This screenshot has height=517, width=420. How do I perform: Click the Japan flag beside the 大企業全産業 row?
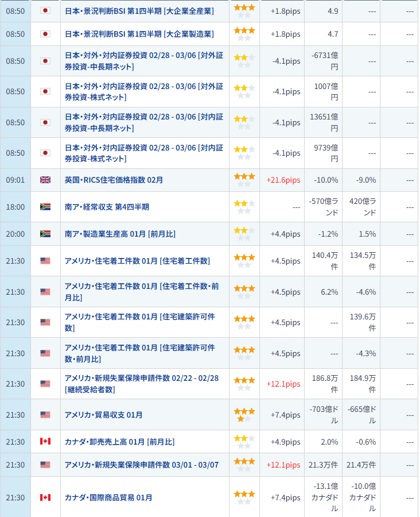pos(45,10)
